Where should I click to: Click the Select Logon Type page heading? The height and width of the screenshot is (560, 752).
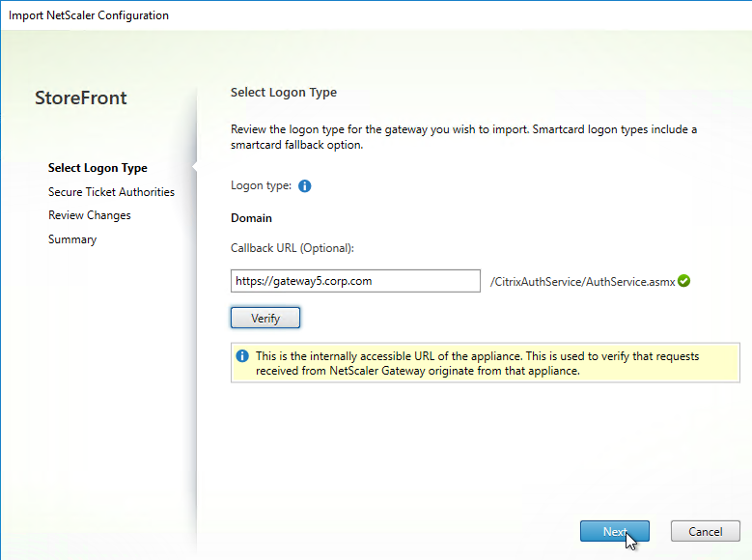coord(284,92)
